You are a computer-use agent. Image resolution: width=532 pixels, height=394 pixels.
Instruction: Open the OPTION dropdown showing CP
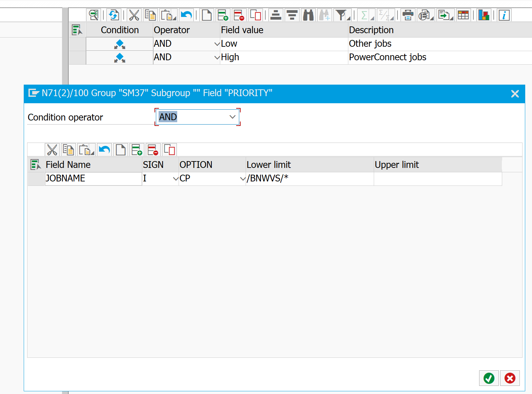pos(243,179)
